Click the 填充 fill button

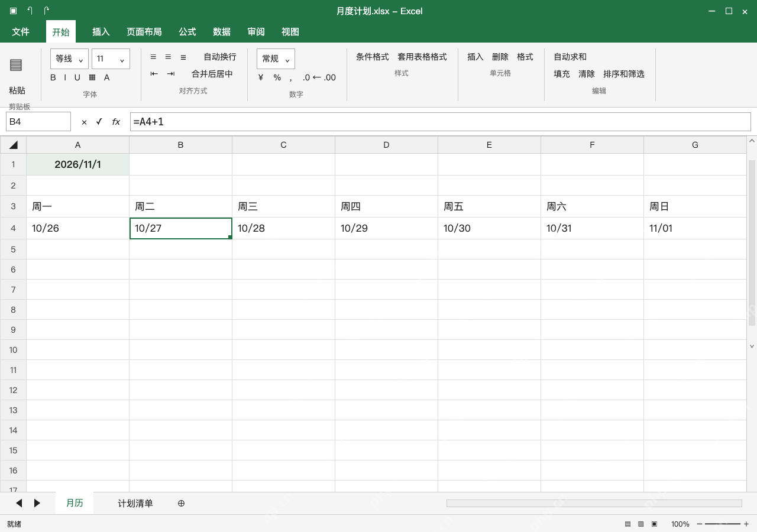pyautogui.click(x=562, y=74)
